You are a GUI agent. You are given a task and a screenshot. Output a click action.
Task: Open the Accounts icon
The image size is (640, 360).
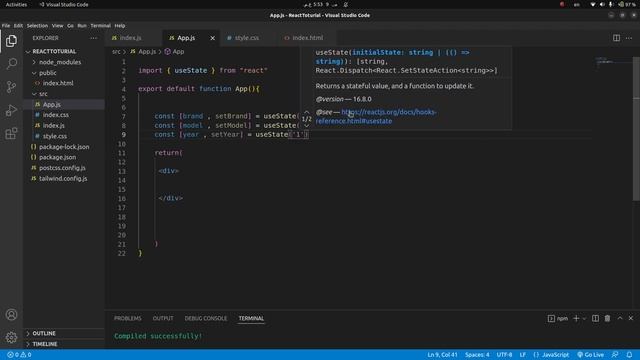11,315
